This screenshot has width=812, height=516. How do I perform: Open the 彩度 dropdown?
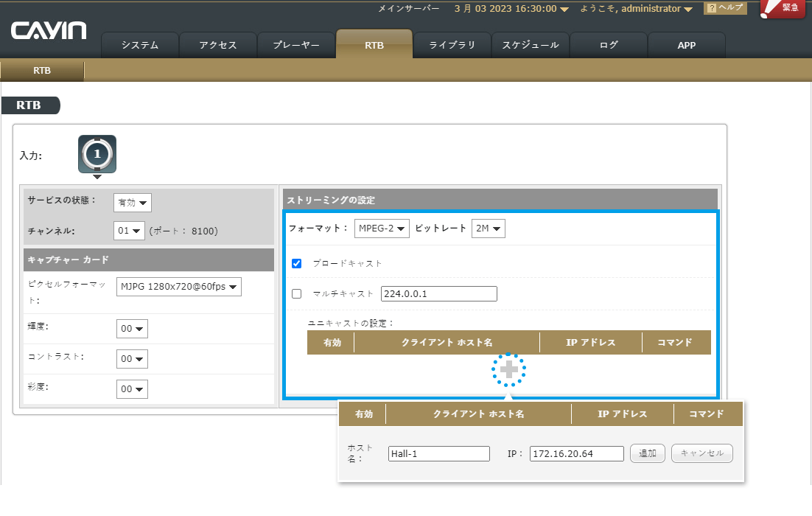click(132, 389)
